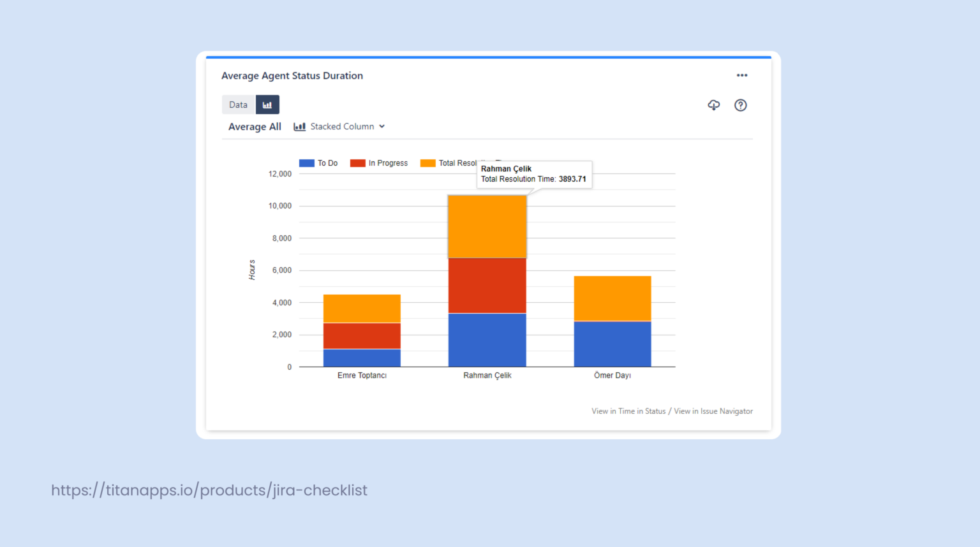Click the stacked column chart icon beside Average All
The width and height of the screenshot is (980, 547).
[x=299, y=126]
